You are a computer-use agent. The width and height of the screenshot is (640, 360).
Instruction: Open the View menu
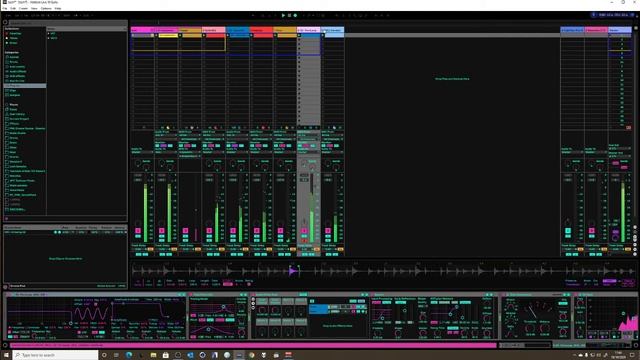pos(34,8)
